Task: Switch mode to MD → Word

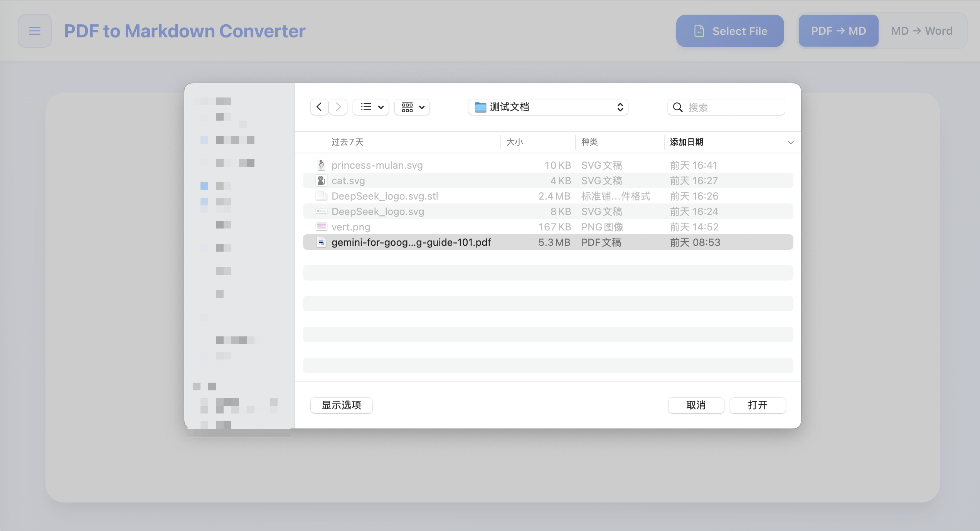Action: pos(922,31)
